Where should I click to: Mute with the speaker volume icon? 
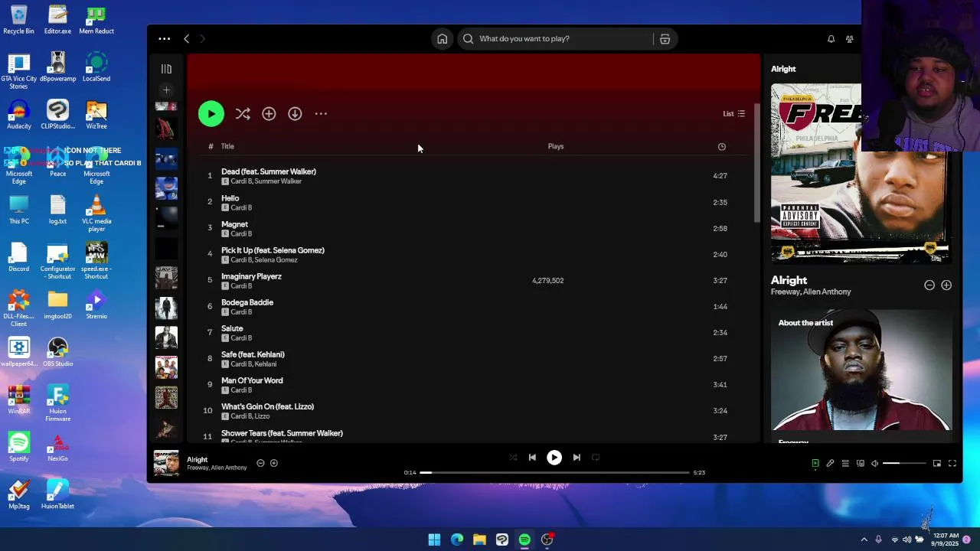pyautogui.click(x=875, y=463)
